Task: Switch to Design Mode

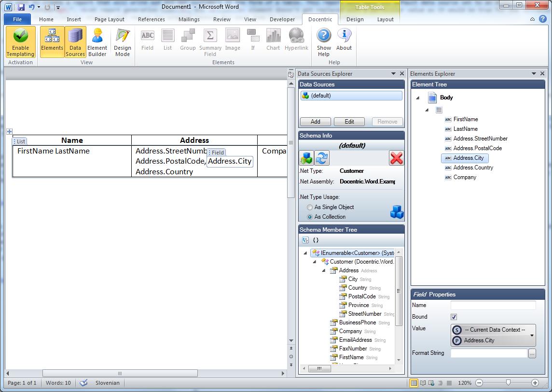Action: pyautogui.click(x=123, y=42)
